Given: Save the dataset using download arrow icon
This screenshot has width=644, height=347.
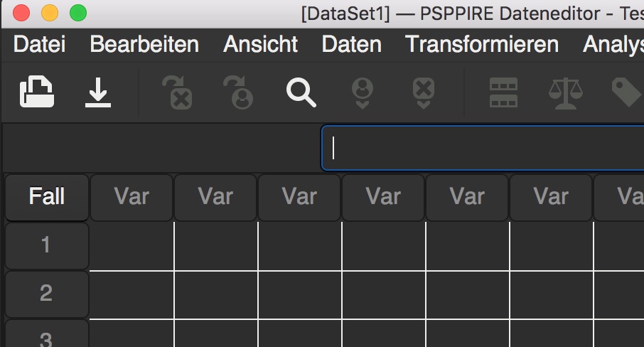Looking at the screenshot, I should tap(98, 93).
